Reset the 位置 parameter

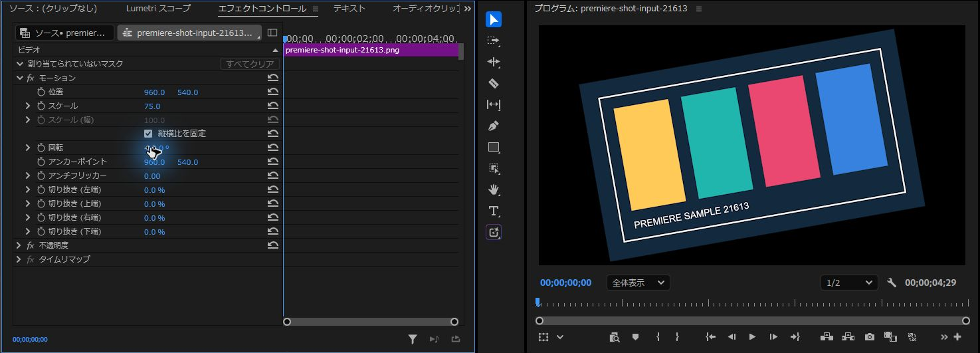(x=272, y=92)
